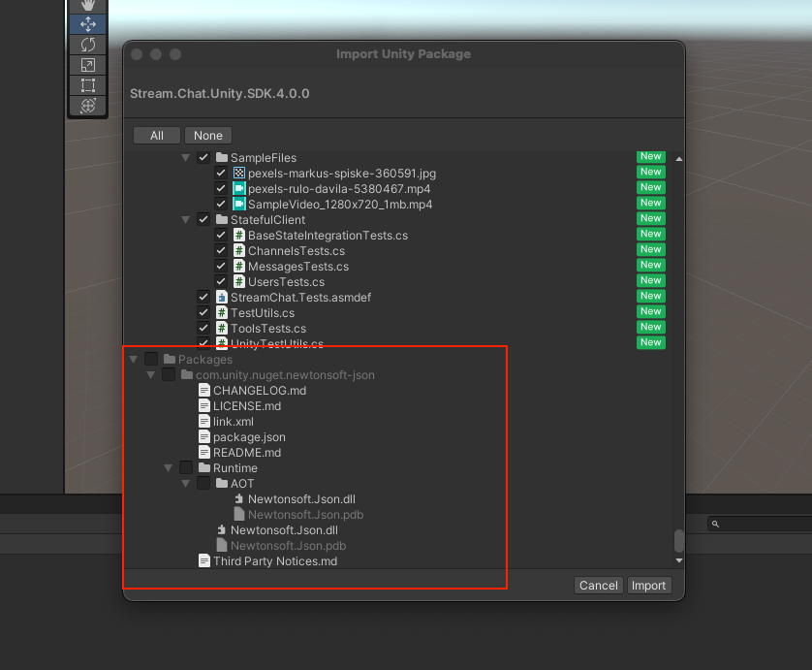Check the Runtime folder checkbox
Viewport: 812px width, 670px height.
pyautogui.click(x=186, y=467)
